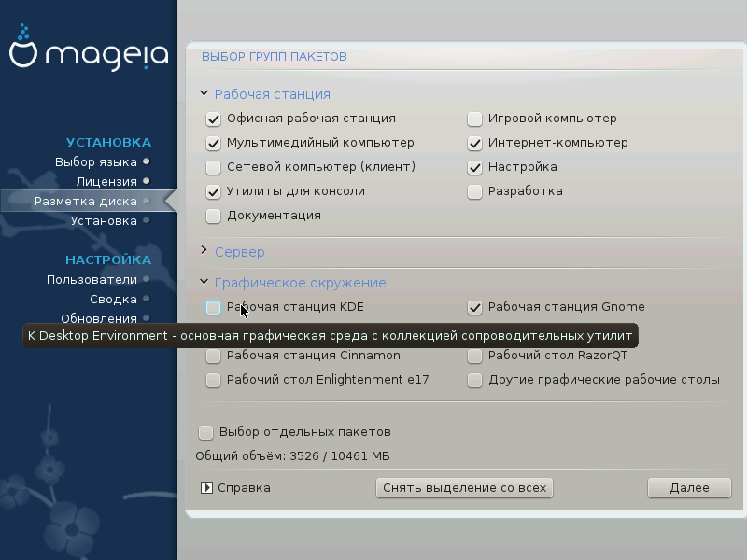
Task: Uncheck Рабочая станция Gnome
Action: pyautogui.click(x=474, y=307)
